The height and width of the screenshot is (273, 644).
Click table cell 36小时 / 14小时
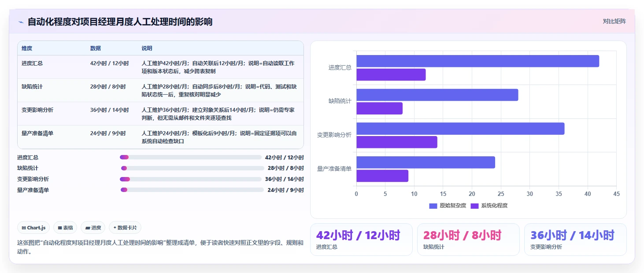pyautogui.click(x=109, y=110)
